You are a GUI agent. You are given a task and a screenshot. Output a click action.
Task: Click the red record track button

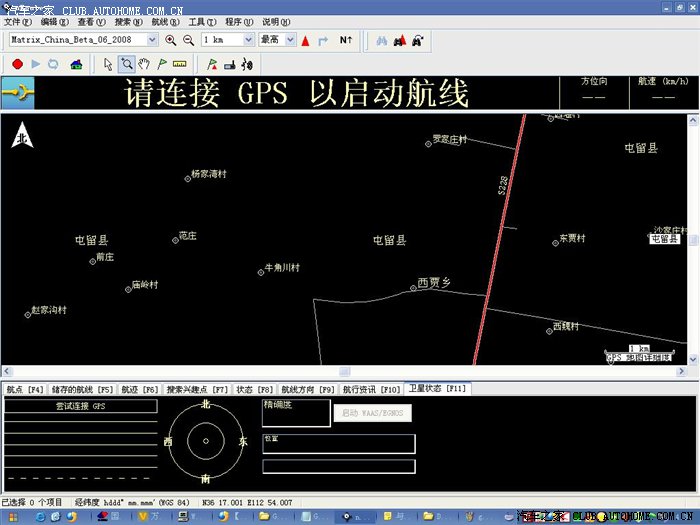click(17, 64)
